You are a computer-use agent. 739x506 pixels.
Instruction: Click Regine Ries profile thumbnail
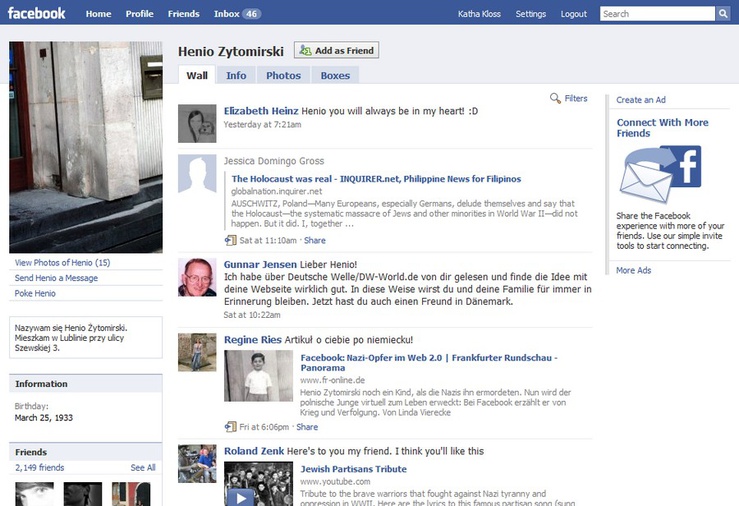tap(197, 352)
